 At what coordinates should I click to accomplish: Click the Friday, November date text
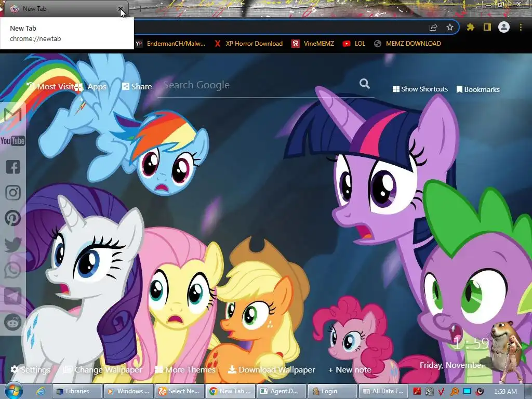click(x=451, y=365)
